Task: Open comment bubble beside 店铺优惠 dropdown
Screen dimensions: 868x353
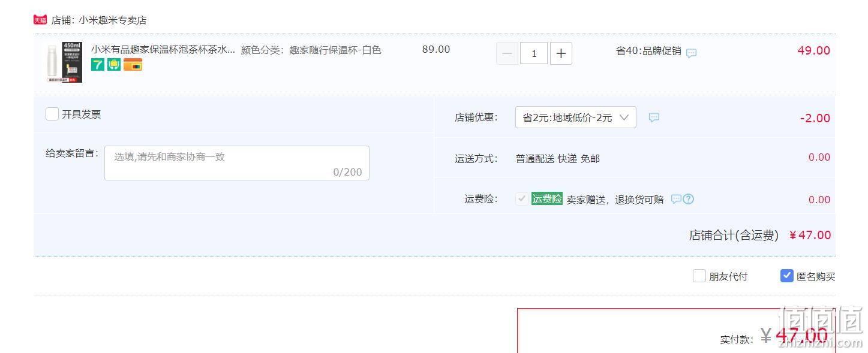Action: [x=654, y=117]
